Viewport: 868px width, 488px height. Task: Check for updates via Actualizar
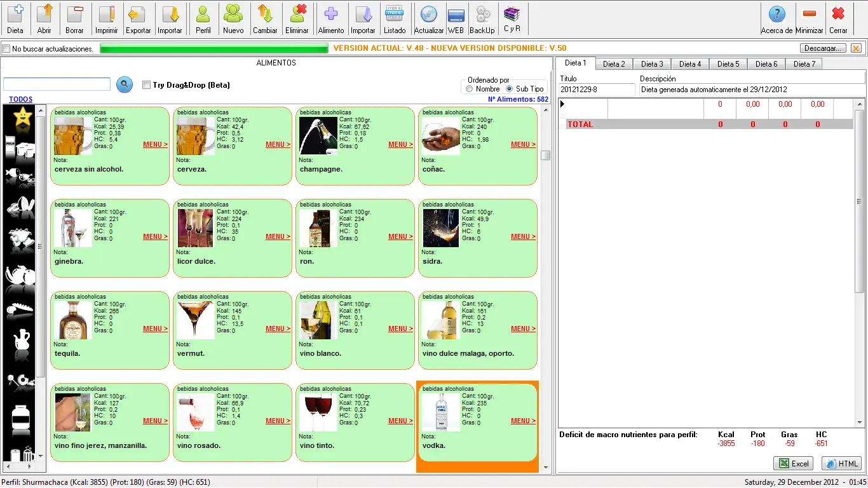click(429, 19)
